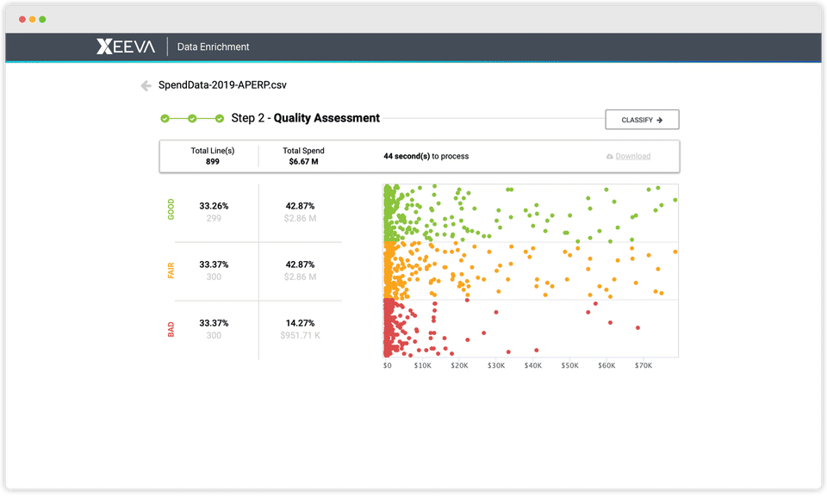This screenshot has height=504, width=827.
Task: Click the $40K axis label on chart
Action: tap(532, 365)
